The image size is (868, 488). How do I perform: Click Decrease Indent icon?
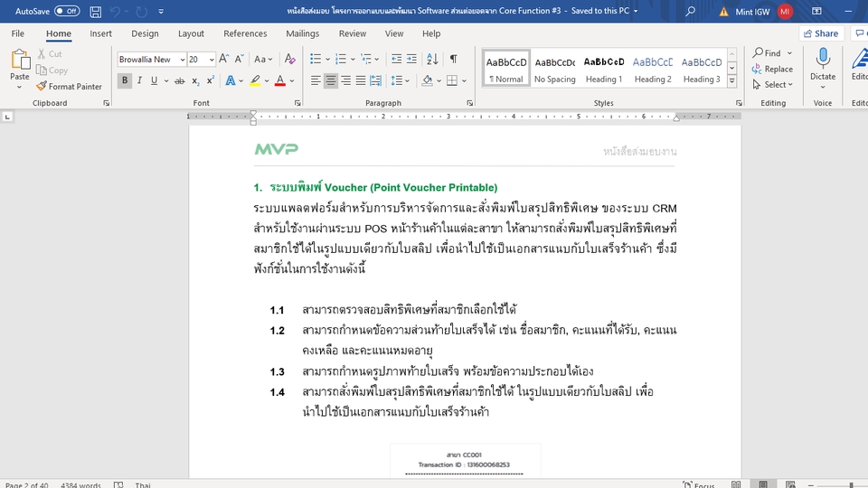(x=396, y=59)
